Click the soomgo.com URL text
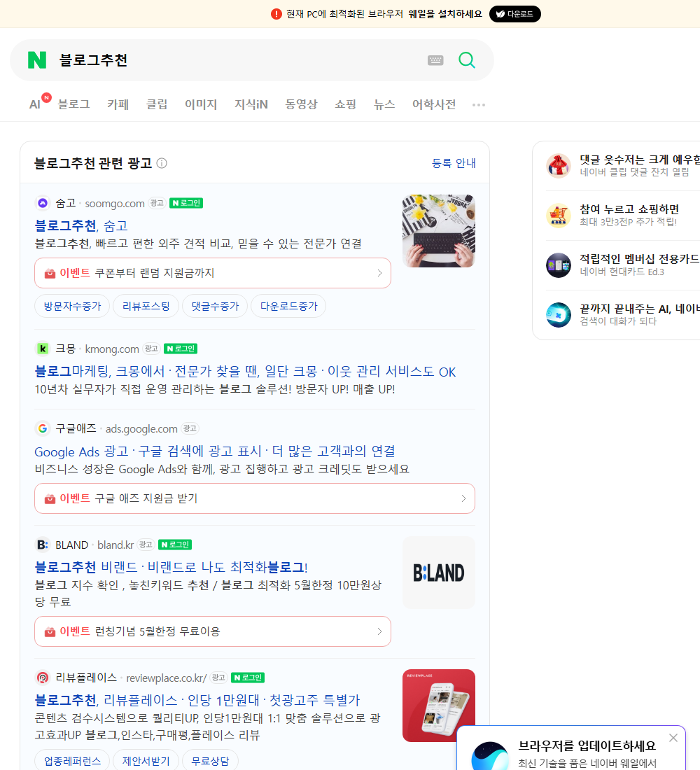Viewport: 700px width, 770px height. tap(115, 203)
